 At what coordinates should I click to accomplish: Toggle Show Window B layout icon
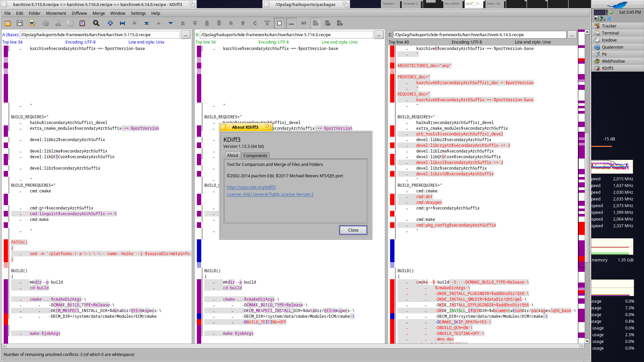point(328,23)
